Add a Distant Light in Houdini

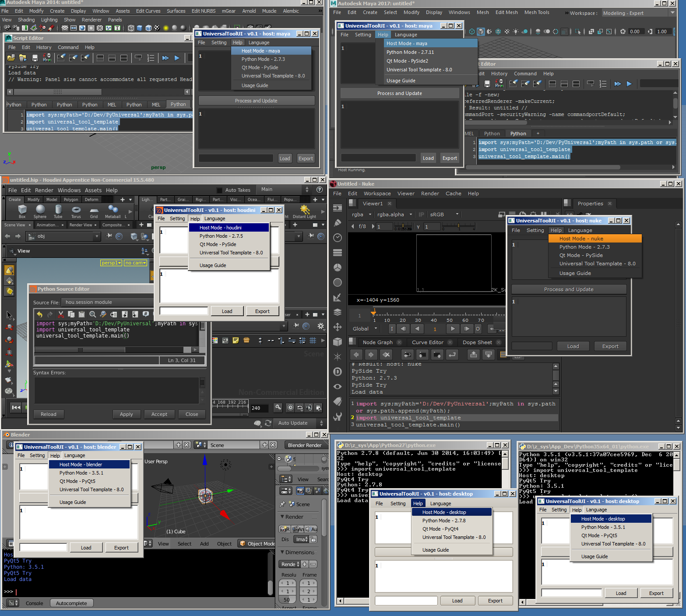pyautogui.click(x=305, y=211)
